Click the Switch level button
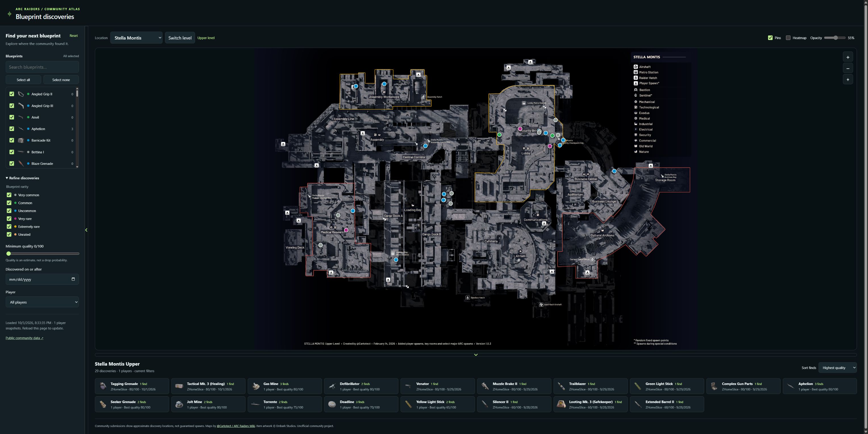Screen dimensions: 868x434 180,38
